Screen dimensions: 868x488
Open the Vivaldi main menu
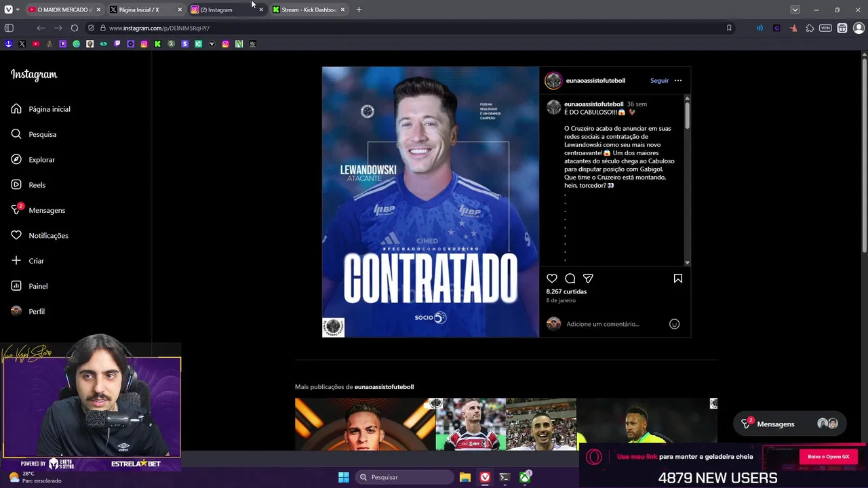click(x=8, y=9)
